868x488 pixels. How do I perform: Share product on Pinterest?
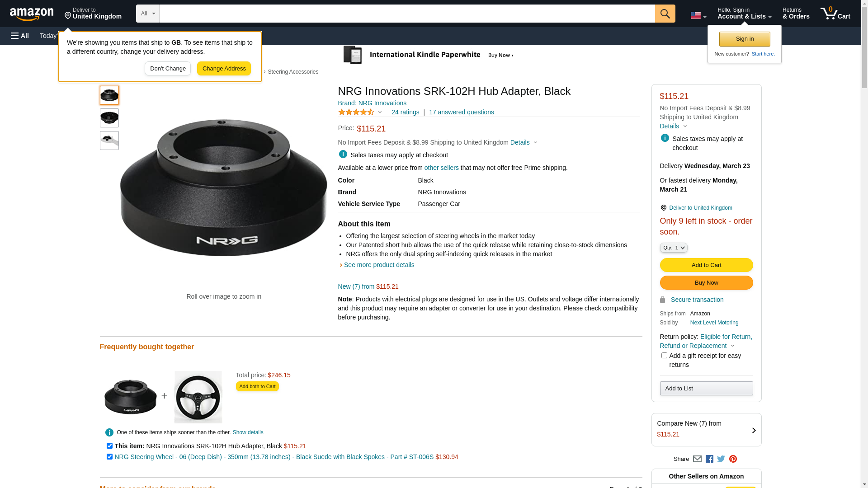tap(733, 459)
